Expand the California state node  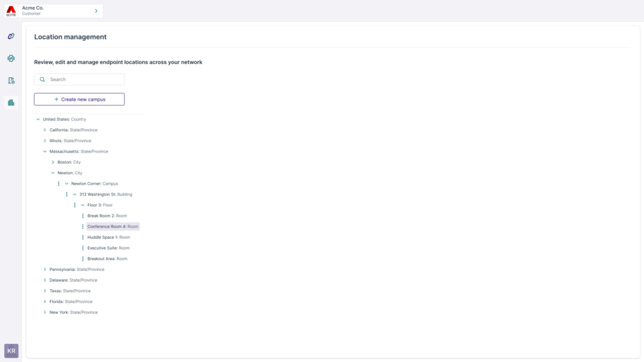45,130
